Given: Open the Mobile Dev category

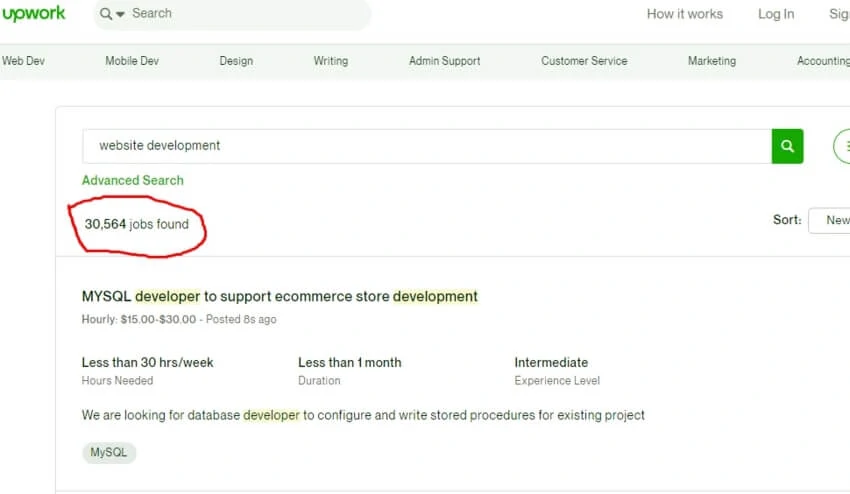Looking at the screenshot, I should 132,61.
